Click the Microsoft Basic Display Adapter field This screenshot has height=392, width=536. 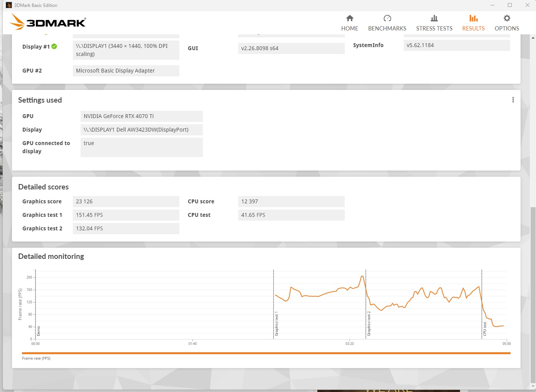pos(126,71)
